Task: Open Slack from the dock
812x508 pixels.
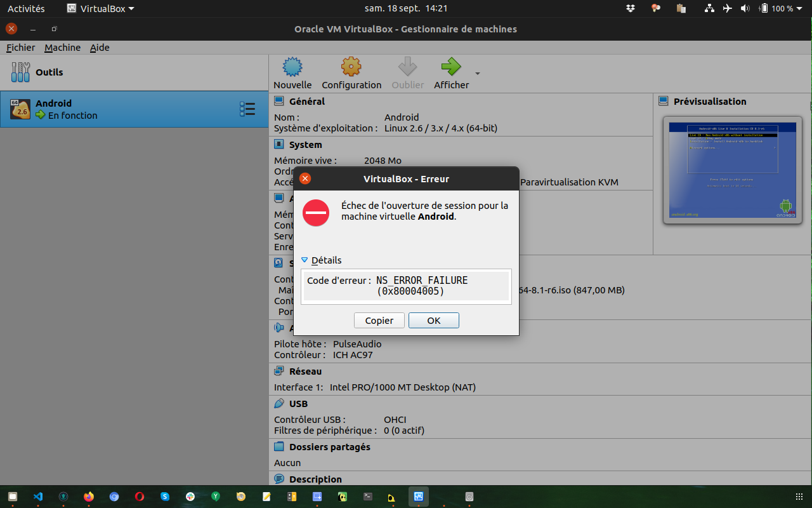Action: tap(190, 497)
